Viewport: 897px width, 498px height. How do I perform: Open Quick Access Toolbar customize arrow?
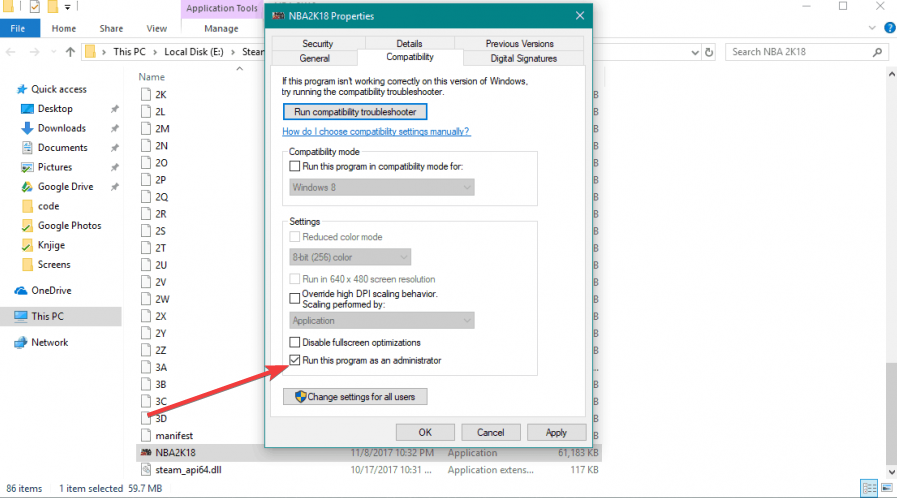pos(67,7)
